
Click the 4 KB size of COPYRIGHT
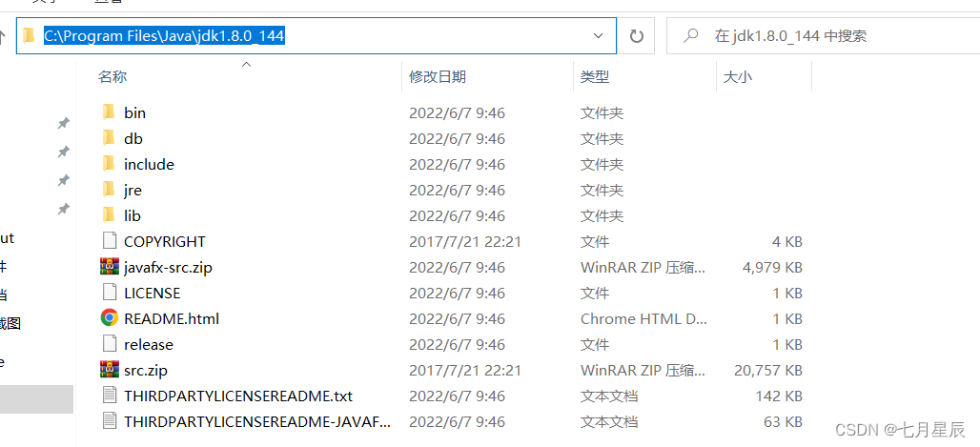787,241
